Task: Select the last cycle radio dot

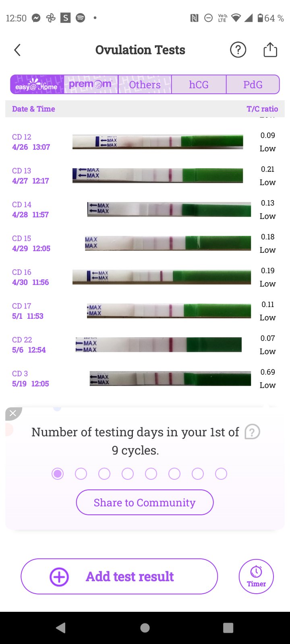Action: [x=221, y=474]
